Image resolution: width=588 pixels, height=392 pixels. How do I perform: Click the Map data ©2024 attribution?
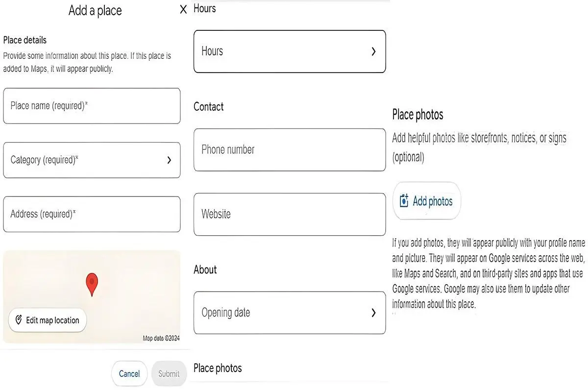(x=161, y=338)
